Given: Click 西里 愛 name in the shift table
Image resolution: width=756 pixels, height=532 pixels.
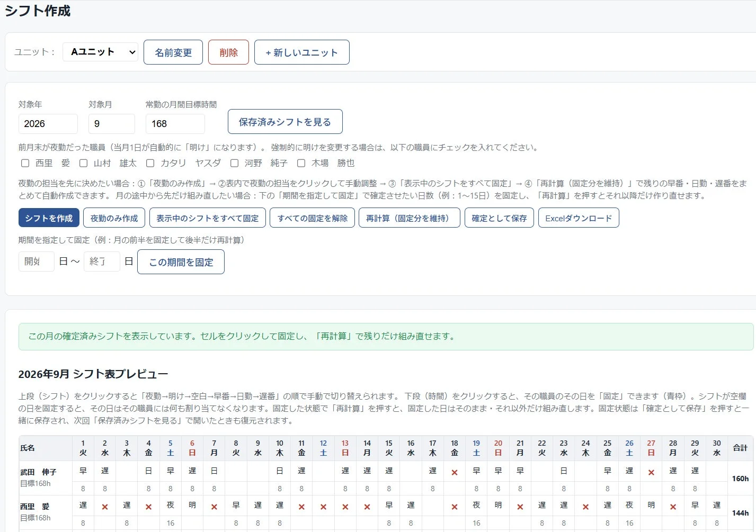Looking at the screenshot, I should coord(34,507).
